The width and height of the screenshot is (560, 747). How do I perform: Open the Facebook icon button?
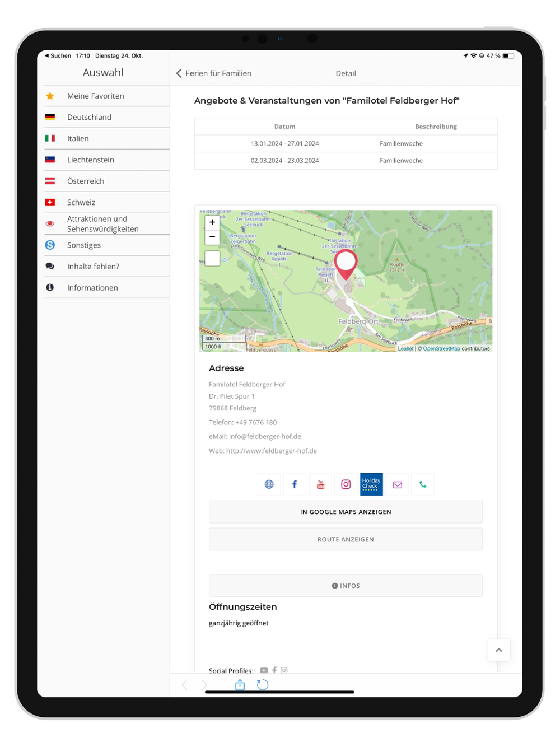(x=295, y=484)
